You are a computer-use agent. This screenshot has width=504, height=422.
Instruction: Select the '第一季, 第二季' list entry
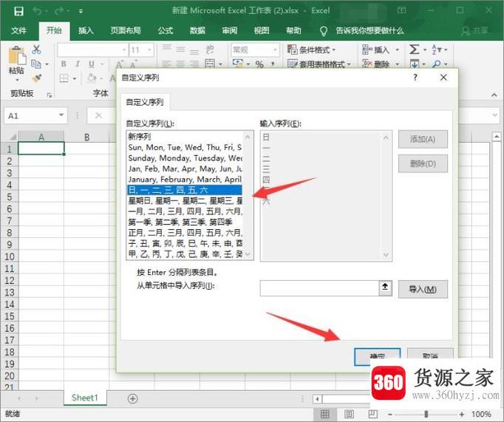(x=185, y=222)
